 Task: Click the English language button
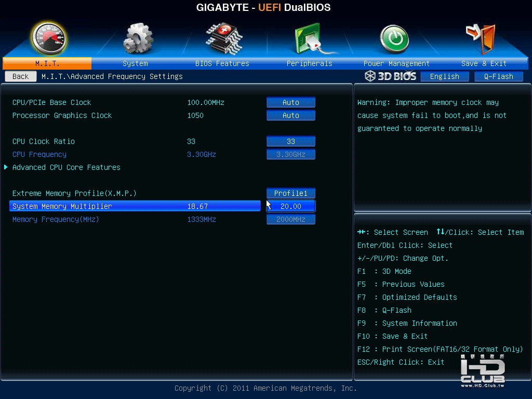point(445,76)
